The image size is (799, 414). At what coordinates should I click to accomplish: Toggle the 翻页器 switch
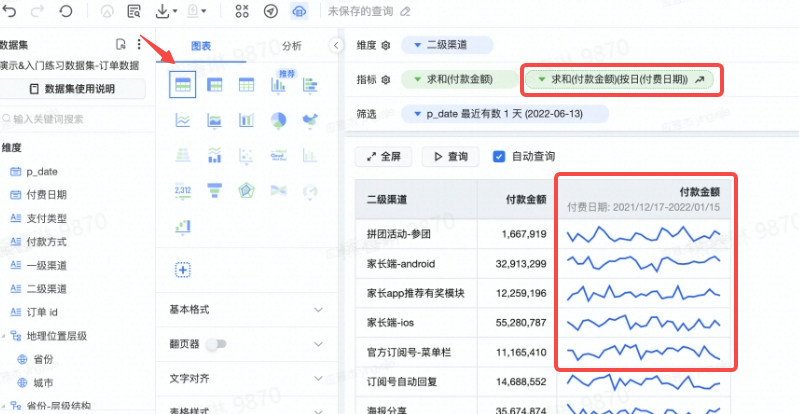(216, 344)
